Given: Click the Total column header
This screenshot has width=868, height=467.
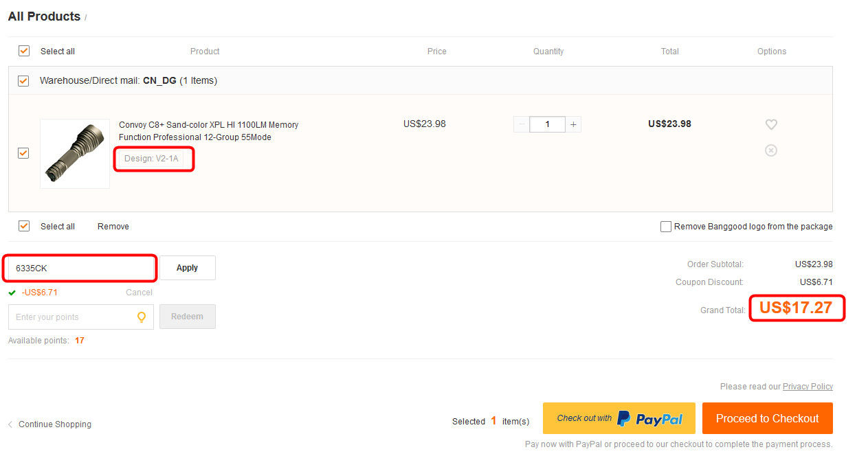Looking at the screenshot, I should click(x=670, y=52).
